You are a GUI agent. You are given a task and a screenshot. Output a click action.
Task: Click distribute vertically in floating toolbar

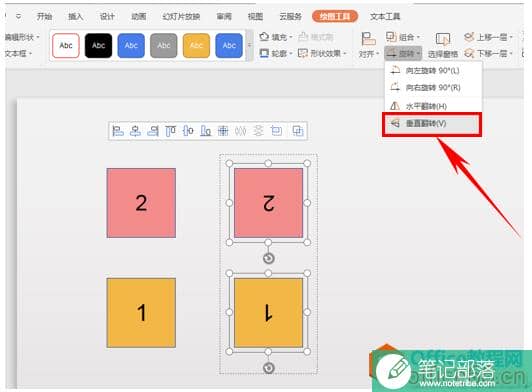259,131
